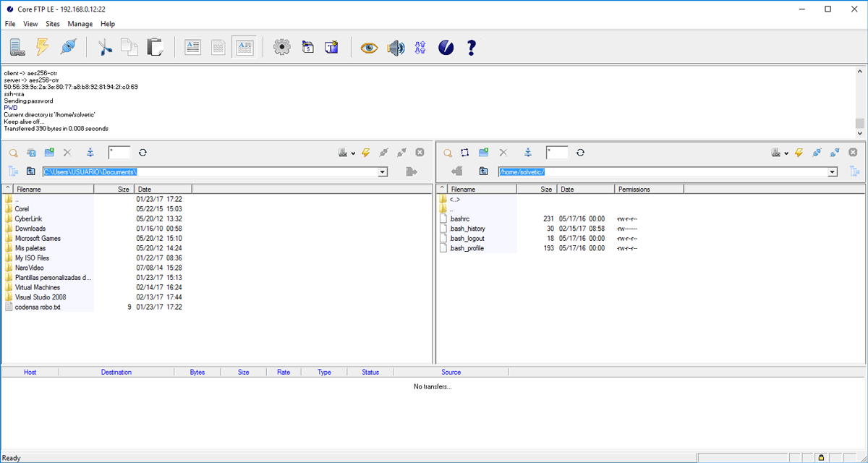
Task: Click the log panel scroll down arrow
Action: point(860,133)
